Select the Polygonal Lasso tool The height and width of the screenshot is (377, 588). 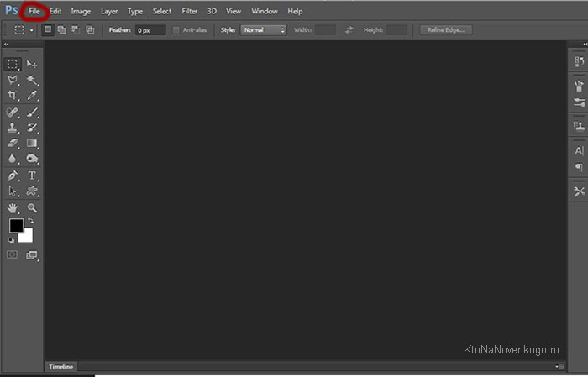(13, 80)
